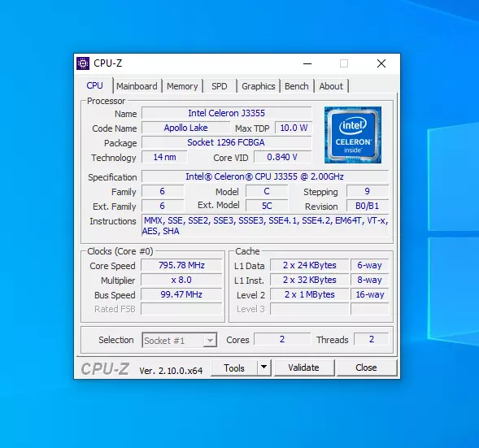
Task: Show the About tab
Action: click(331, 86)
